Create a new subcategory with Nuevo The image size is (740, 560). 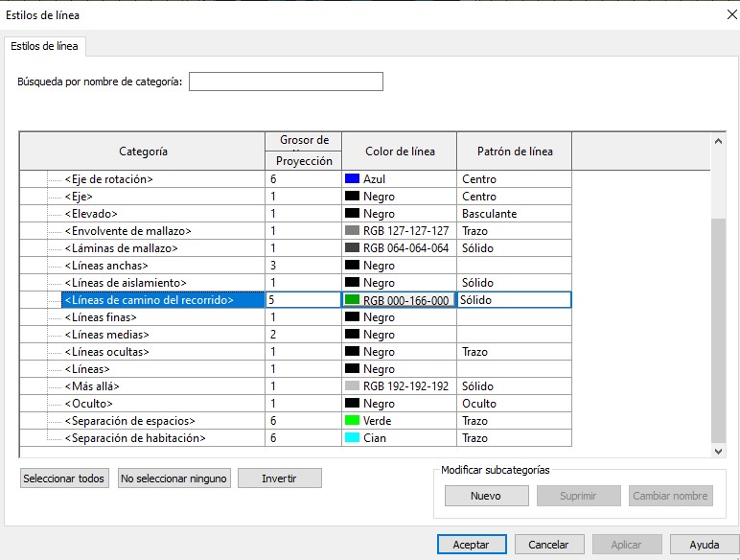486,496
